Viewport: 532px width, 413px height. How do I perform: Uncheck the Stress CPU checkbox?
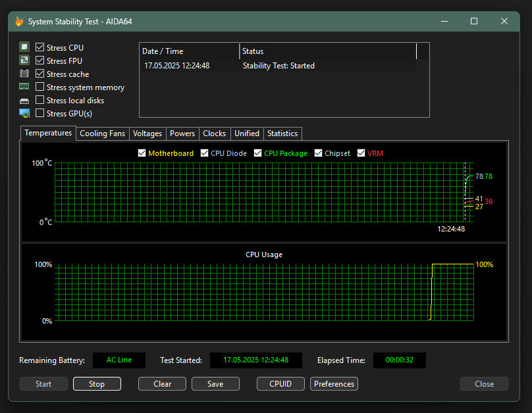40,47
